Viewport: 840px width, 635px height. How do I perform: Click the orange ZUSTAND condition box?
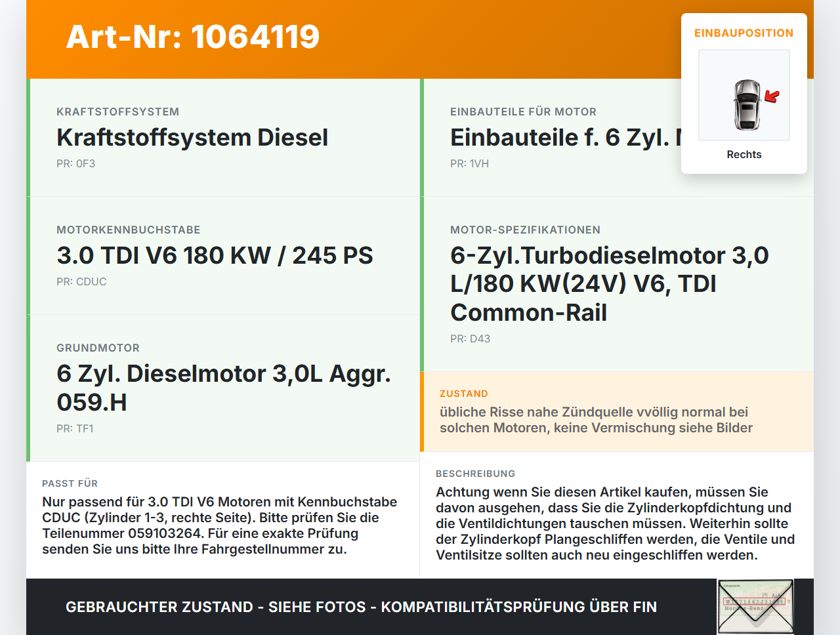tap(617, 412)
